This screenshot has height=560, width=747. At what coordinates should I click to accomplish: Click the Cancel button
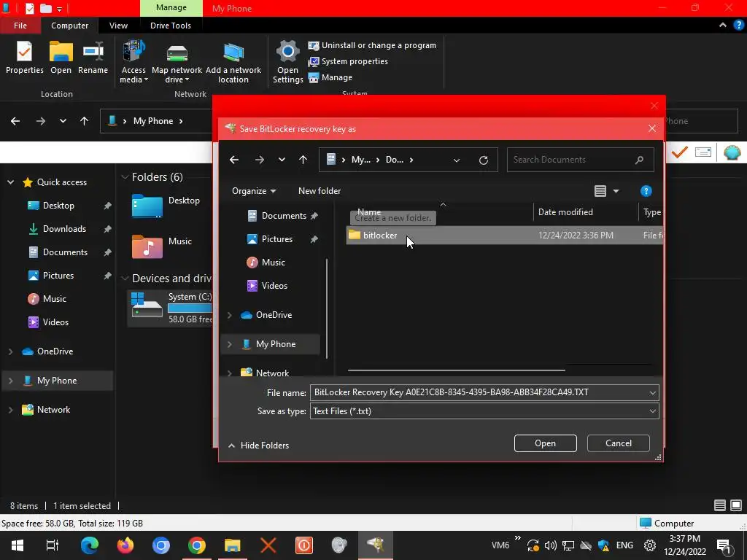[x=619, y=443]
